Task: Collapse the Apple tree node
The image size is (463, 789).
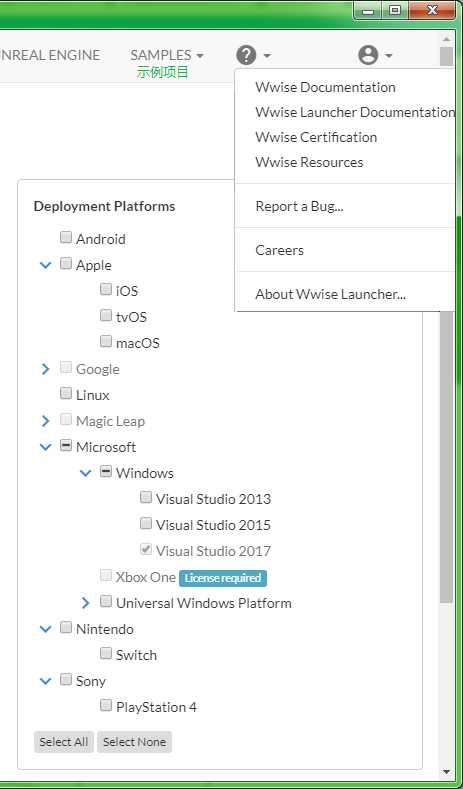Action: click(x=45, y=265)
